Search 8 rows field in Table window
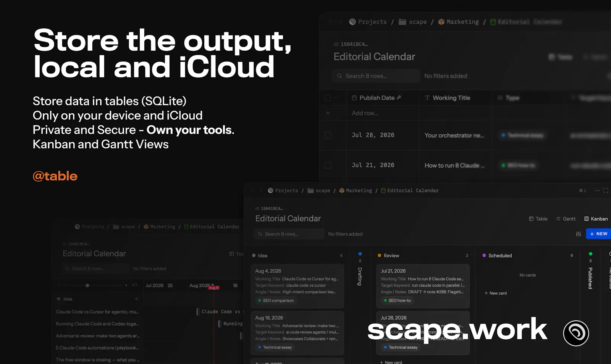611x364 pixels. [376, 76]
